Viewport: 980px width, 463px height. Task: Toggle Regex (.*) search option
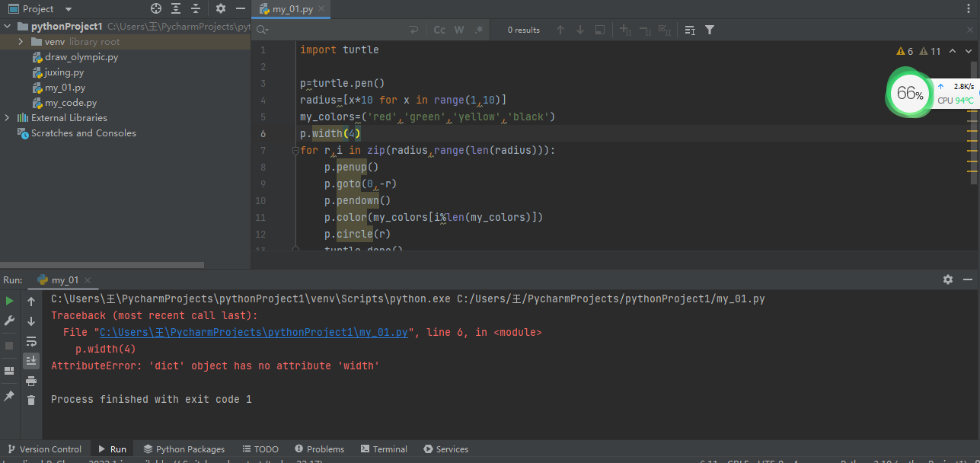point(478,30)
